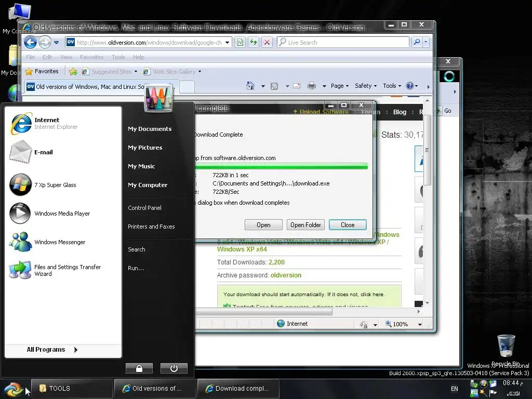
Task: Open the Favorites menu in menu bar
Action: [x=91, y=57]
